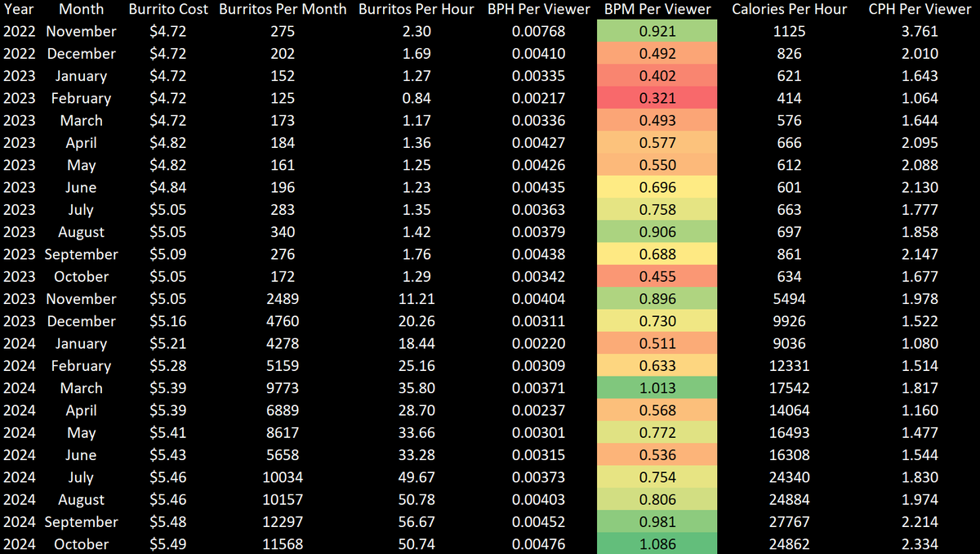Select Burritos Per Month value 275
The image size is (980, 554).
[283, 32]
